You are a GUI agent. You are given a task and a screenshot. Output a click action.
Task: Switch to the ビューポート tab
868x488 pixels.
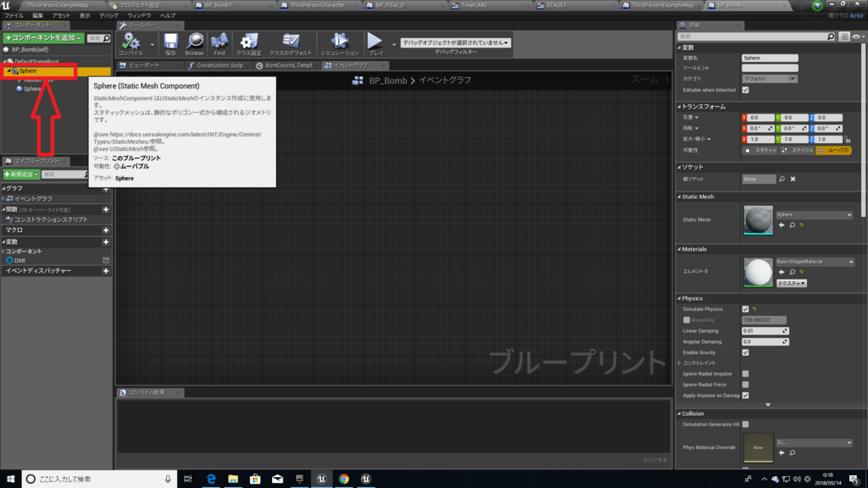point(144,65)
